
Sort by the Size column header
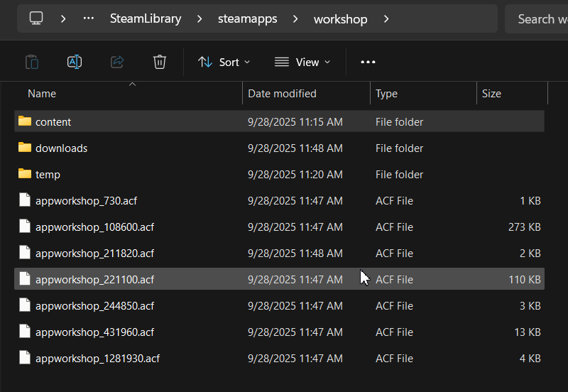click(491, 94)
